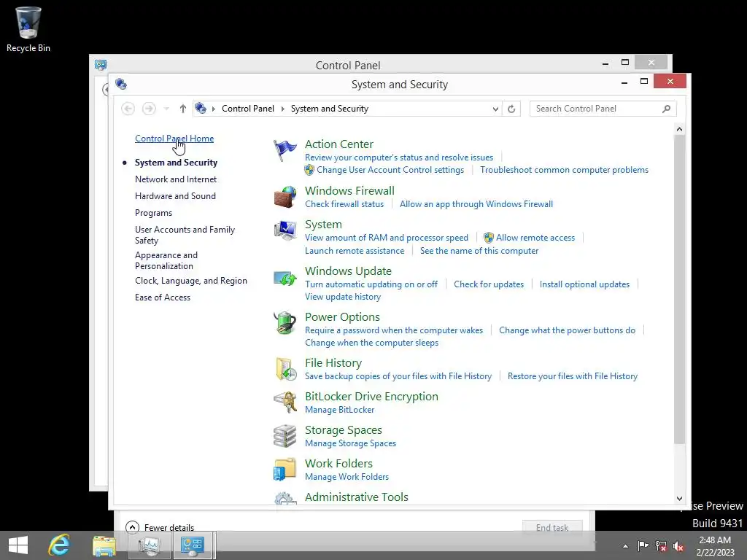Screen dimensions: 747x560
Task: Open the Action Center flag icon
Action: pos(285,150)
